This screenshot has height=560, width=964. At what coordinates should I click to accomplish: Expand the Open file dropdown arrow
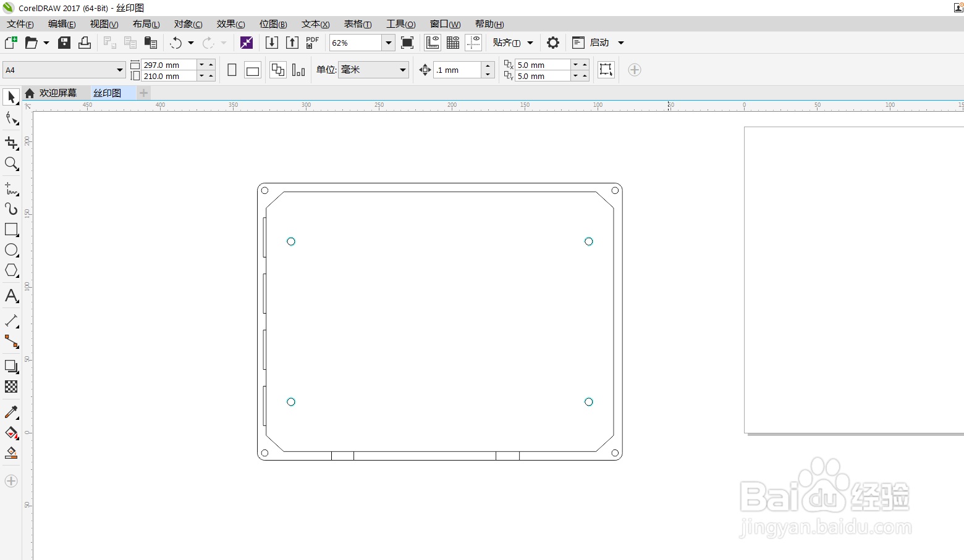(x=46, y=43)
